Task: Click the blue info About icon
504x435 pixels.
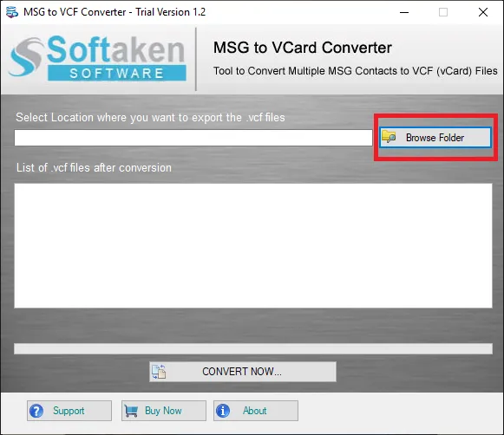Action: 223,411
